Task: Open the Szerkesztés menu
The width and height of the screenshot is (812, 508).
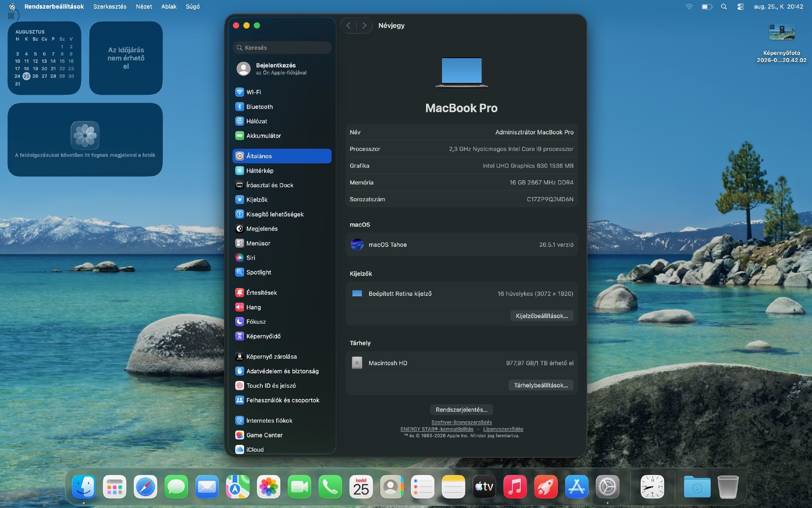Action: coord(110,7)
